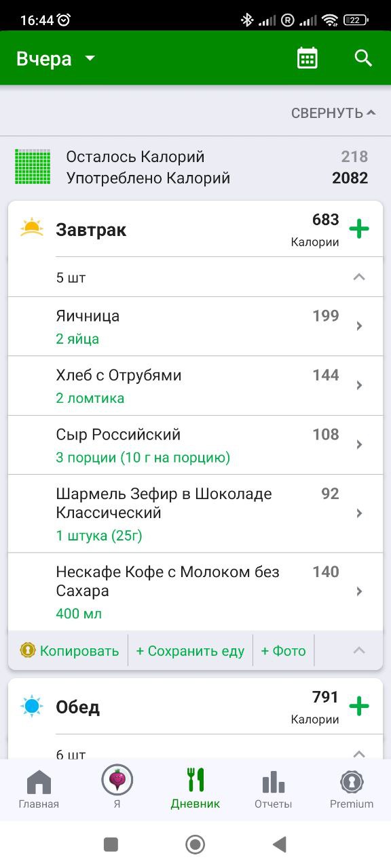This screenshot has width=391, height=868.
Task: Open the Яичница food entry
Action: click(x=195, y=327)
